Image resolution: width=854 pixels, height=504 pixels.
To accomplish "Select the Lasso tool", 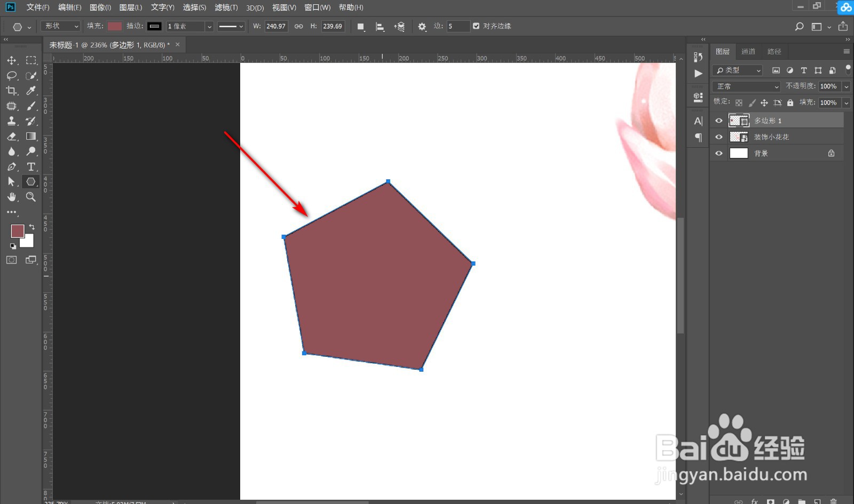I will pos(12,76).
